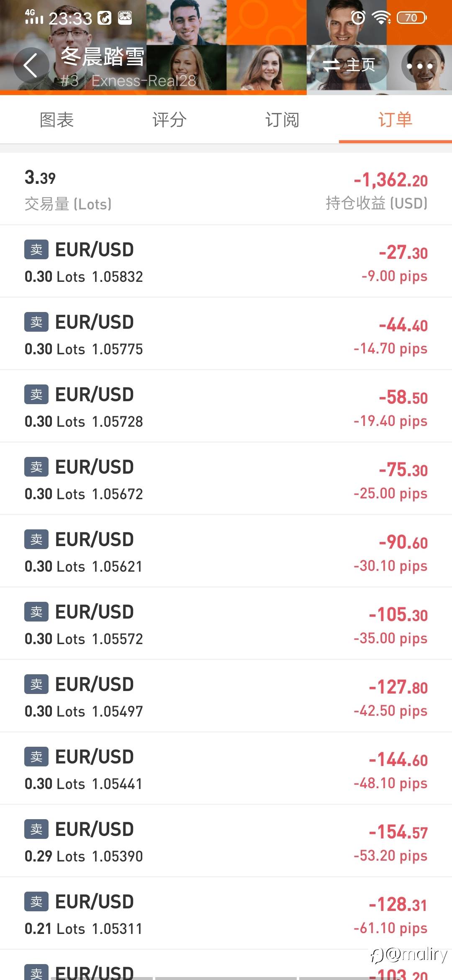The width and height of the screenshot is (452, 980).
Task: Select the order showing -48.10 pips
Action: click(x=226, y=769)
